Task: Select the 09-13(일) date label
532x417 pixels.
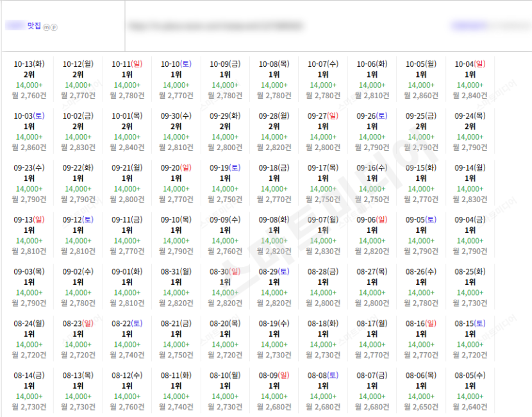Action: click(x=29, y=219)
